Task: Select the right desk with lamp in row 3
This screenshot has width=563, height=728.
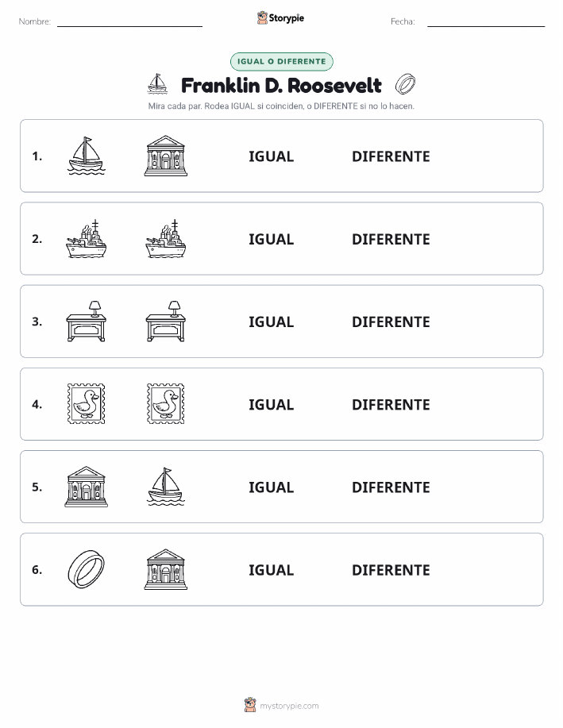Action: [166, 322]
